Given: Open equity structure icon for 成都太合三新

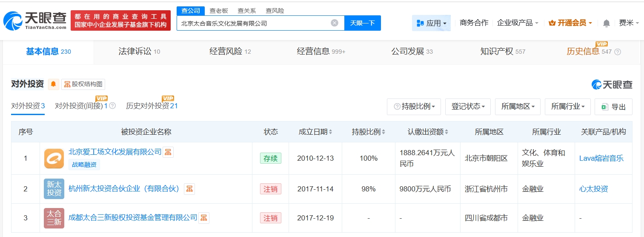Looking at the screenshot, I should point(204,218).
